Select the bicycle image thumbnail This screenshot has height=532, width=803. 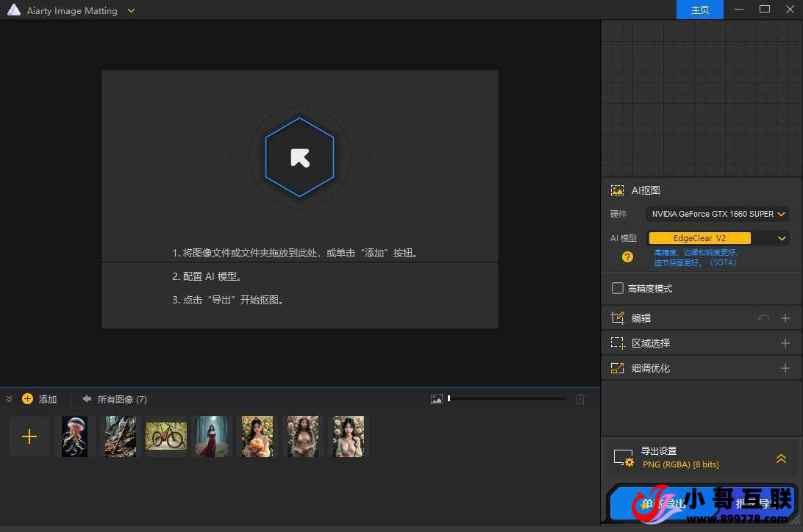pos(165,436)
